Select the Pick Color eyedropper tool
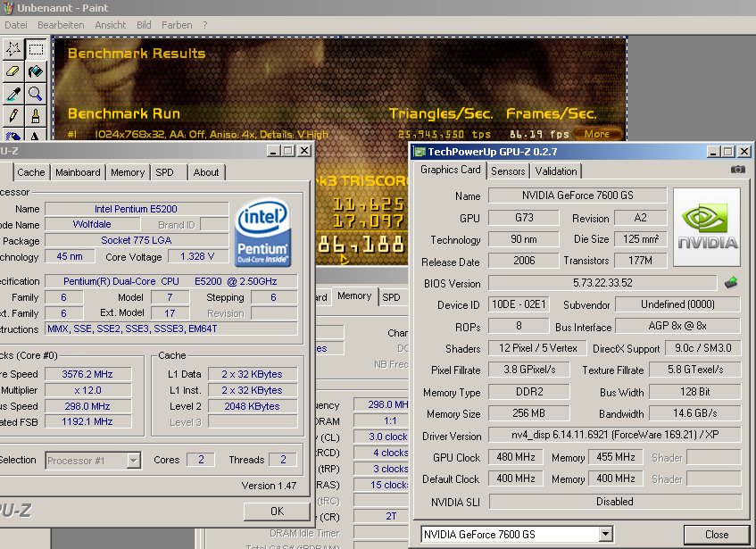Screen dimensions: 756x549 click(x=13, y=94)
